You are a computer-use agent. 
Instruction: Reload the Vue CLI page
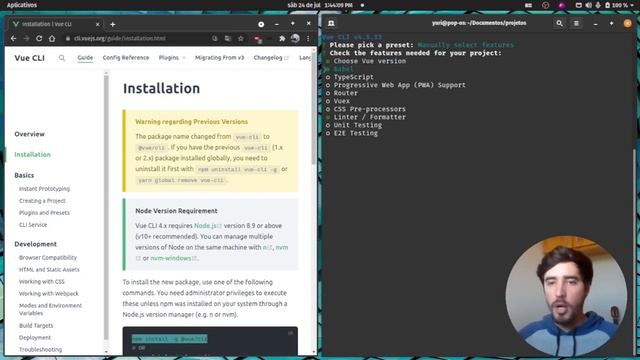pos(39,38)
